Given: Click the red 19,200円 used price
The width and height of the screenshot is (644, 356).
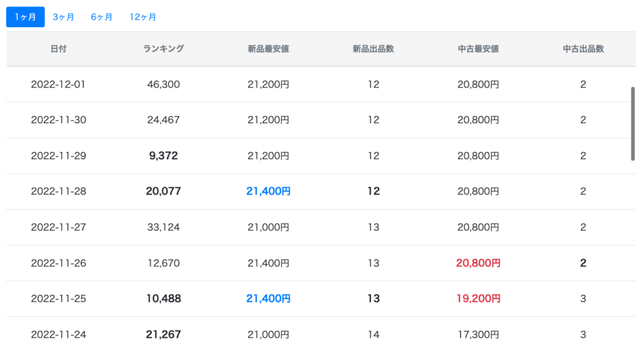Looking at the screenshot, I should [x=478, y=299].
